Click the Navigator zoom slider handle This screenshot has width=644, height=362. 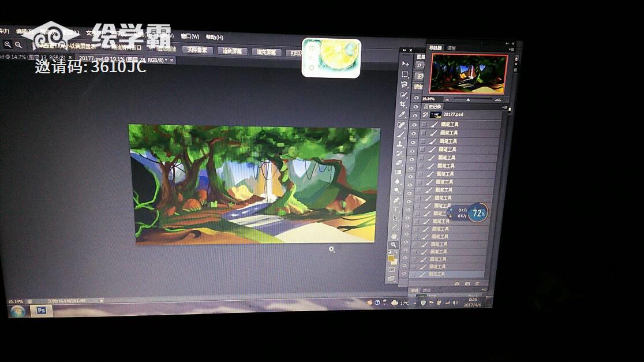(x=468, y=100)
